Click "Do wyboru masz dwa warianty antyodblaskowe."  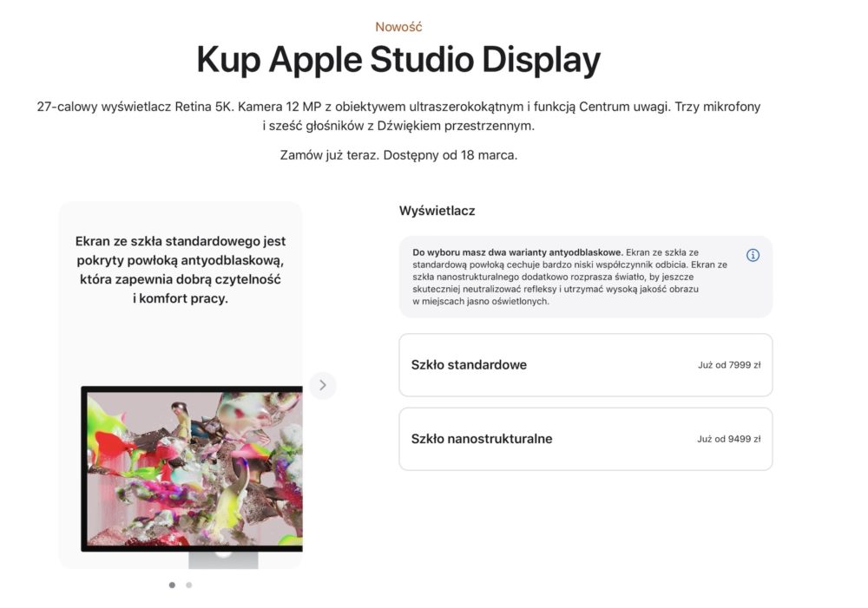coord(517,252)
